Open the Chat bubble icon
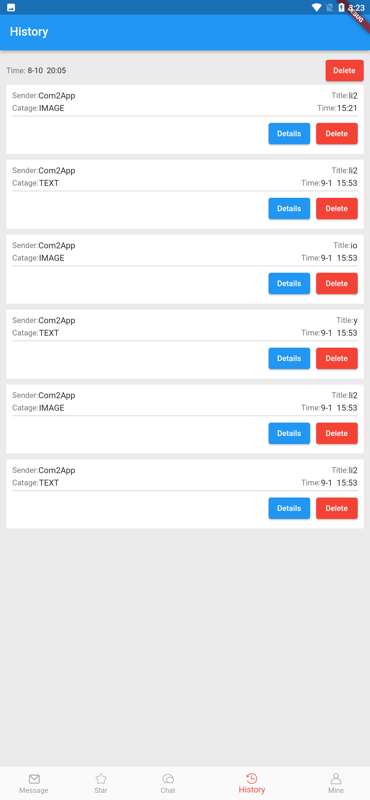 [x=168, y=779]
